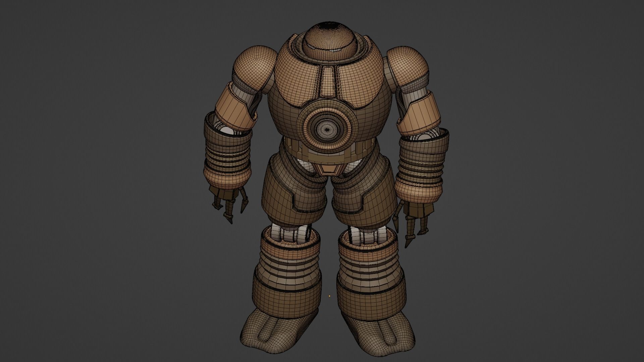Select the small orange origin point dot
644x362 pixels.
[x=329, y=296]
